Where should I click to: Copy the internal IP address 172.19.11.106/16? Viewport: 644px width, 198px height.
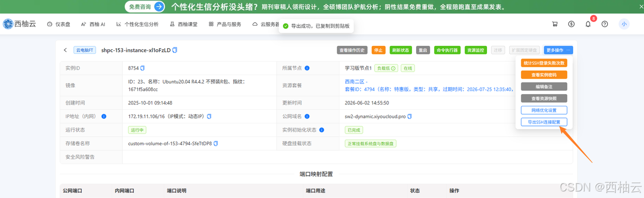(209, 116)
